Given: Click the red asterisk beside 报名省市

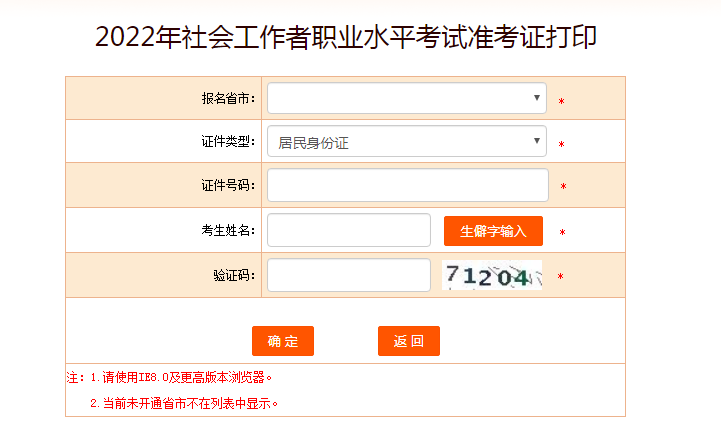Looking at the screenshot, I should [x=562, y=102].
